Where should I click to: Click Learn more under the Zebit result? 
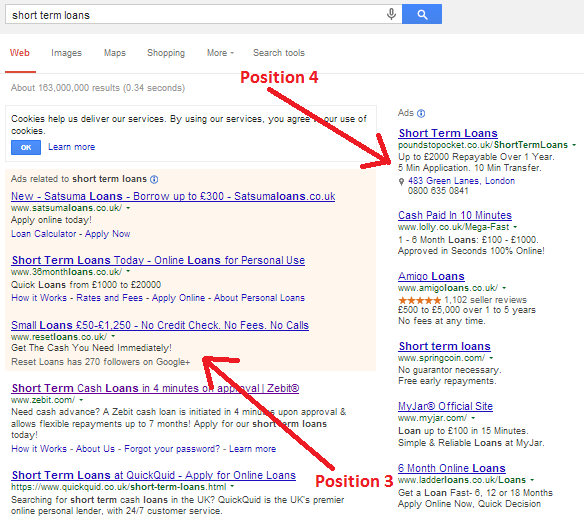[x=253, y=449]
